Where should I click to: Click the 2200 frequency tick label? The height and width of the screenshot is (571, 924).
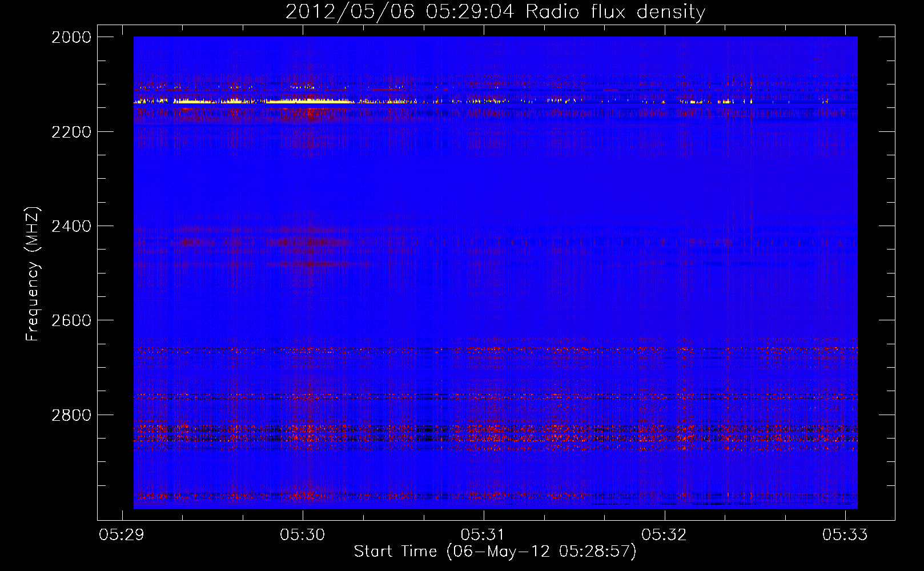coord(71,132)
